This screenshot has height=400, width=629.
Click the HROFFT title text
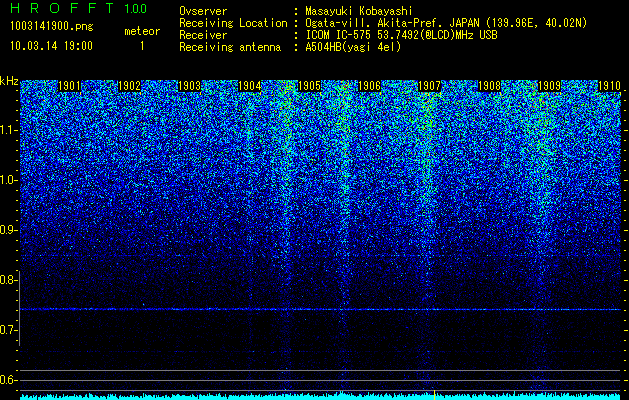[62, 8]
